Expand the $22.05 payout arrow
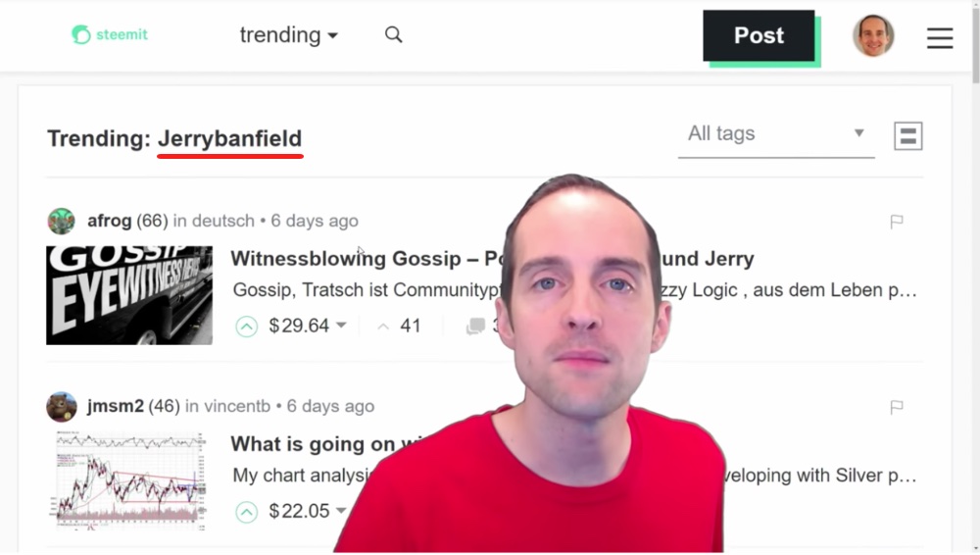The height and width of the screenshot is (555, 980). tap(341, 511)
